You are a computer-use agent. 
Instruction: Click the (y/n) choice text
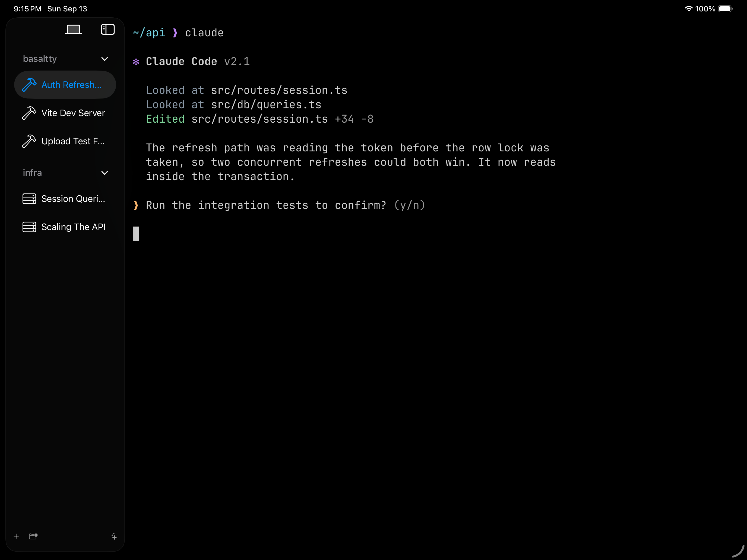(410, 205)
